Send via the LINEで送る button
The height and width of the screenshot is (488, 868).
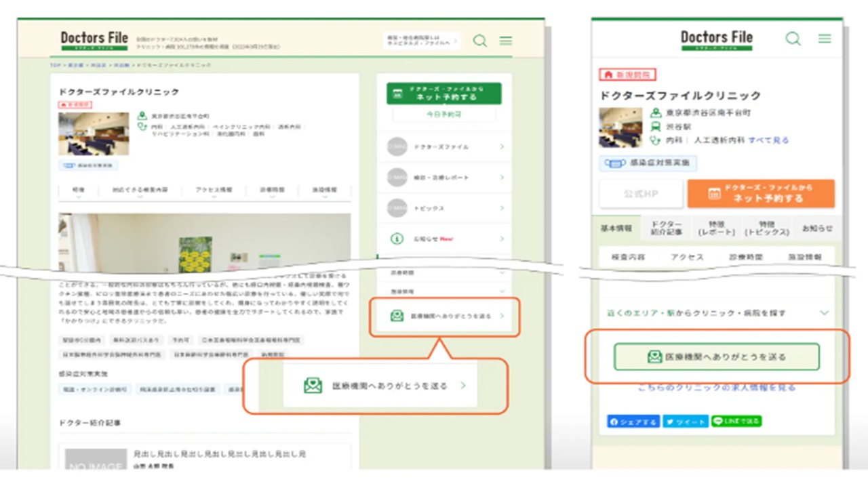click(x=736, y=422)
